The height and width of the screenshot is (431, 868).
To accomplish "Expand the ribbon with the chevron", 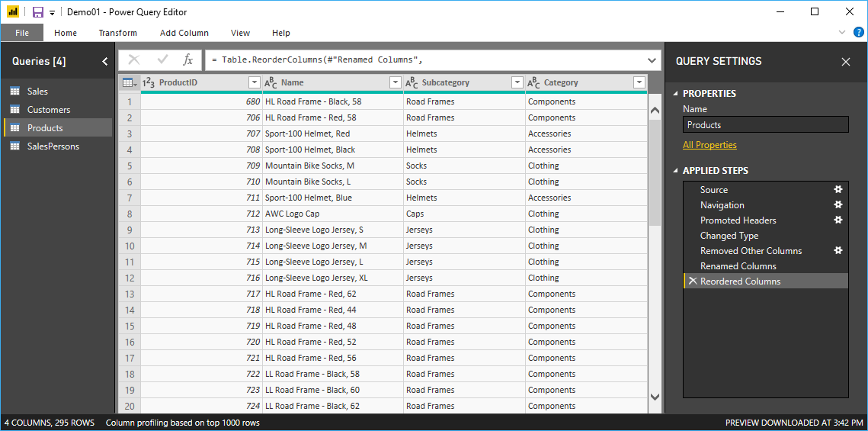I will click(x=843, y=33).
